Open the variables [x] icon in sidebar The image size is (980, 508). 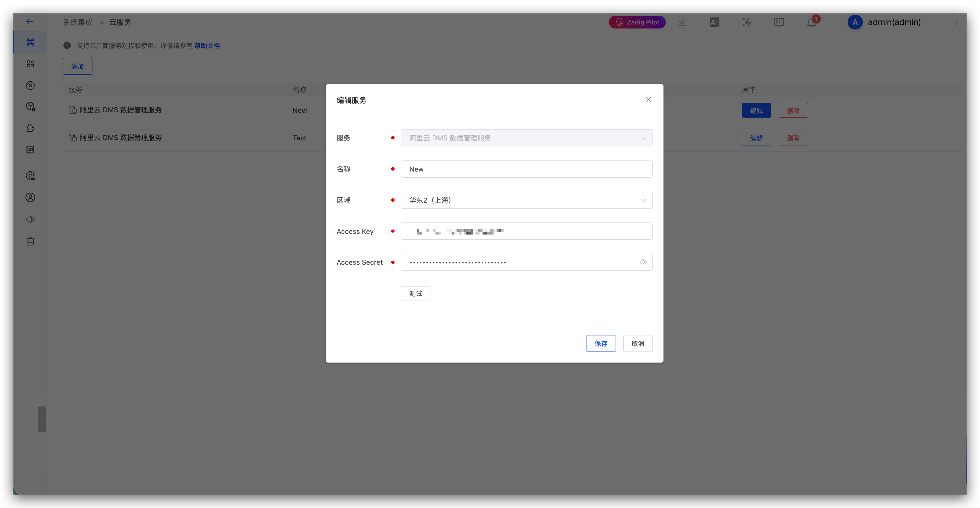(x=30, y=149)
